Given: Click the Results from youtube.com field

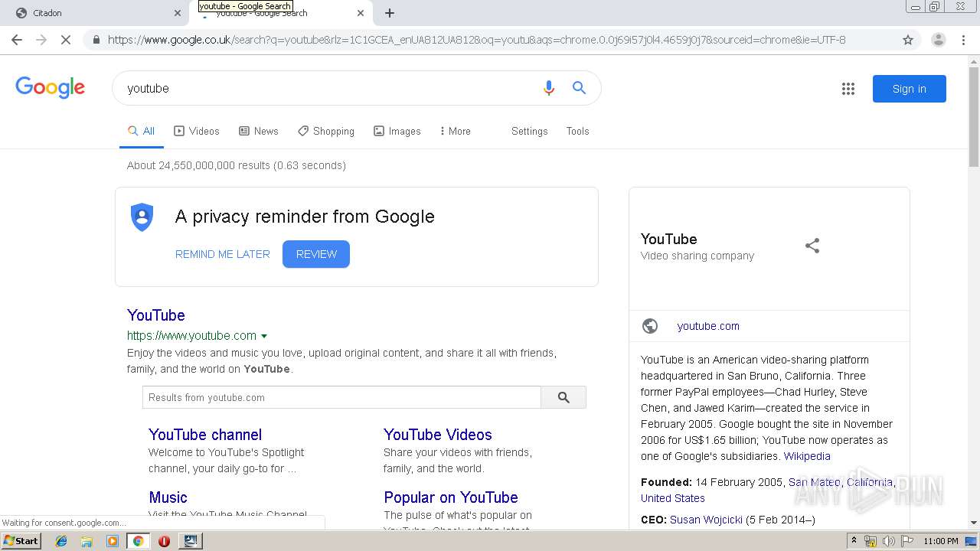Looking at the screenshot, I should [x=341, y=397].
